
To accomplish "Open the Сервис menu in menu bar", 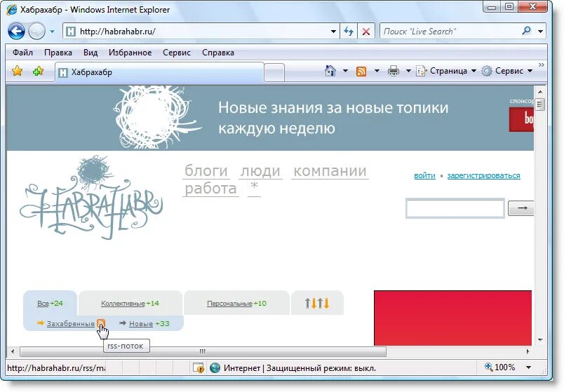I will pyautogui.click(x=177, y=53).
